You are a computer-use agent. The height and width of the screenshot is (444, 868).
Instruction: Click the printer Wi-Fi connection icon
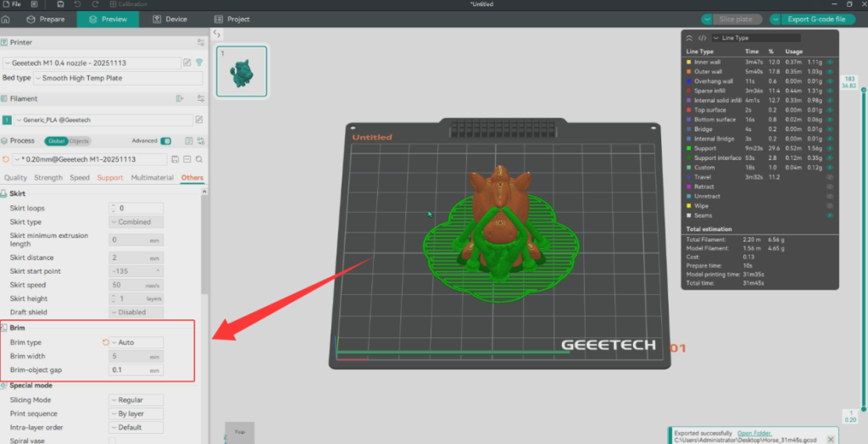point(199,62)
